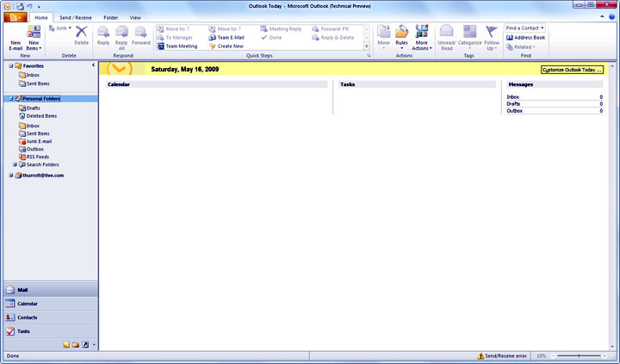Viewport: 620px width, 364px height.
Task: Open the Mail navigation button
Action: click(x=51, y=290)
